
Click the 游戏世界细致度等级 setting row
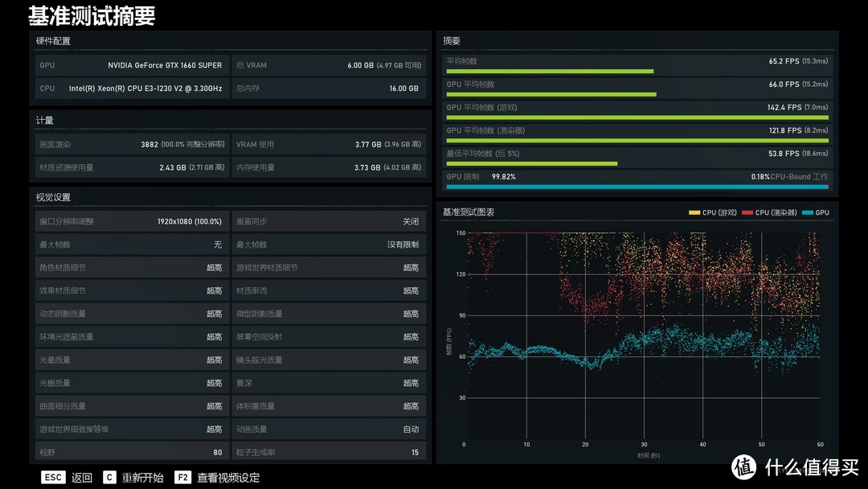click(132, 429)
